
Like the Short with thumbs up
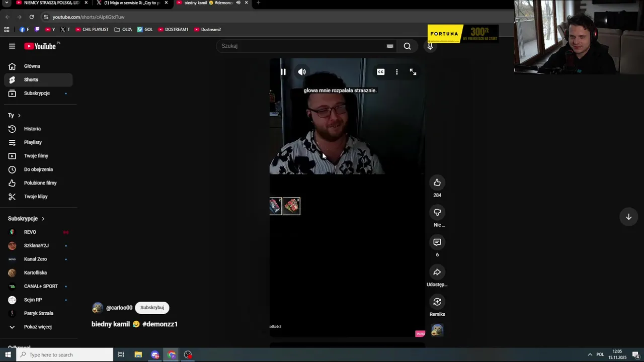(x=437, y=183)
